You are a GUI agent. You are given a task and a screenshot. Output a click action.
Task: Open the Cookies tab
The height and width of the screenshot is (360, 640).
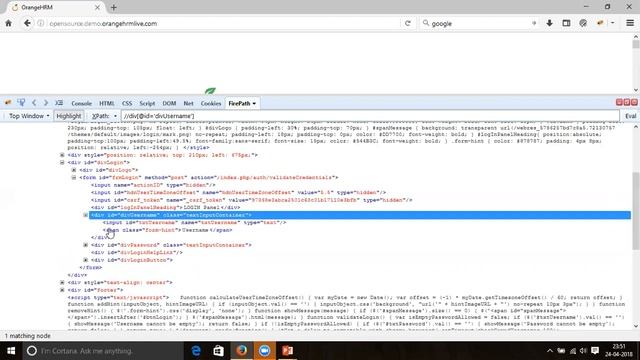pos(211,104)
